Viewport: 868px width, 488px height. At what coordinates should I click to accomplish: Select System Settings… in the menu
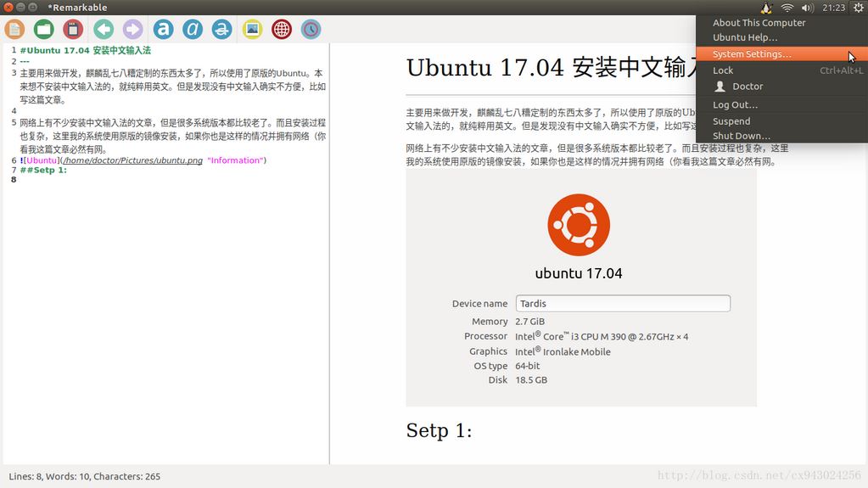click(781, 53)
